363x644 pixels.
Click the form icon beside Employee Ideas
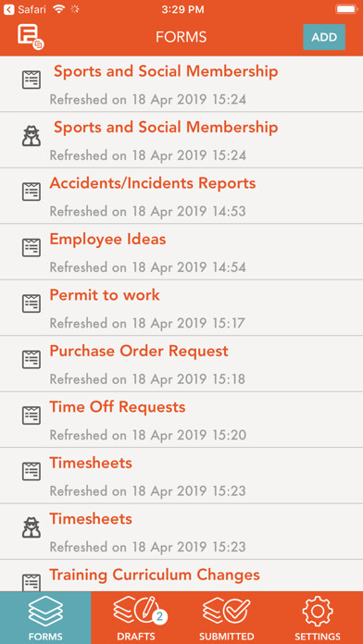tap(31, 248)
